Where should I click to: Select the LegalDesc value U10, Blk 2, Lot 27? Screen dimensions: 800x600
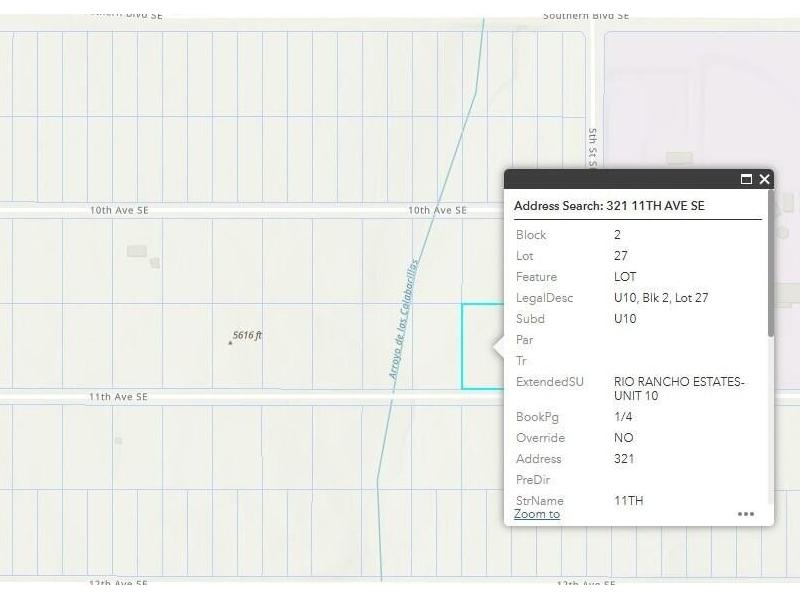661,298
